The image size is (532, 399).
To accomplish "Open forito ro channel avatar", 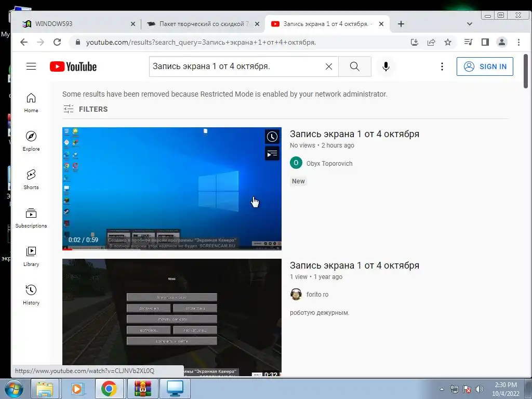I will (x=296, y=294).
